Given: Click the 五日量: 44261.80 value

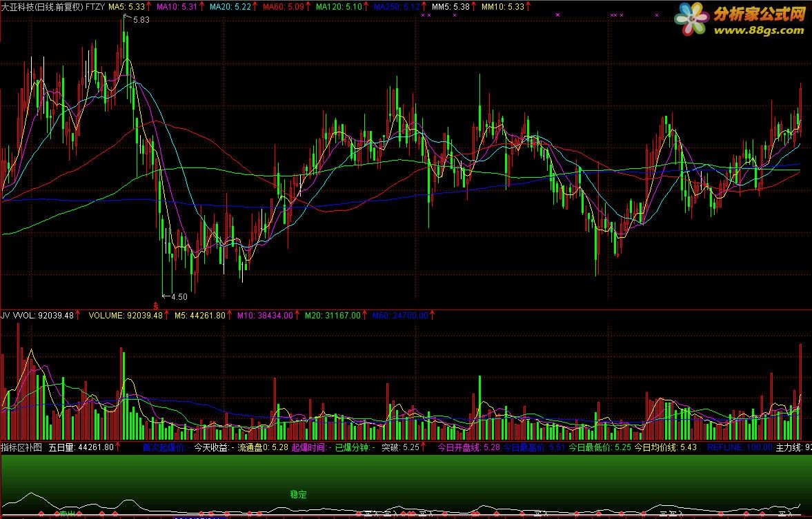Looking at the screenshot, I should [x=81, y=447].
